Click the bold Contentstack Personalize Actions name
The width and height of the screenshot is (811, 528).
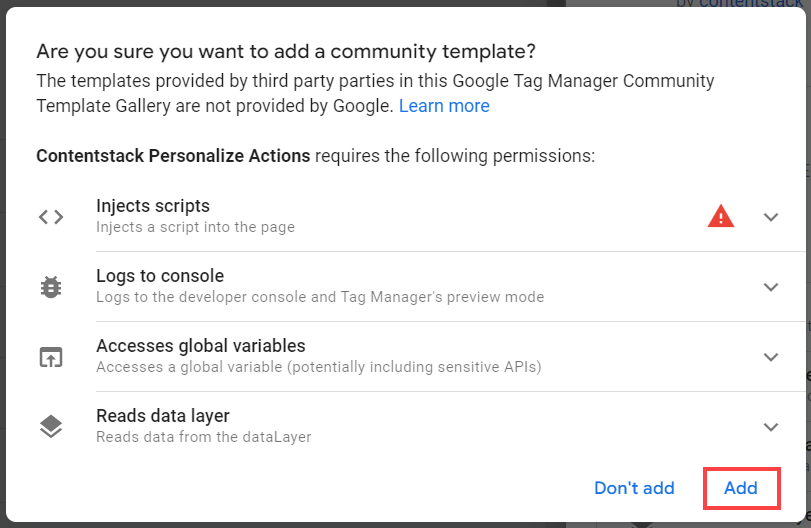coord(173,156)
